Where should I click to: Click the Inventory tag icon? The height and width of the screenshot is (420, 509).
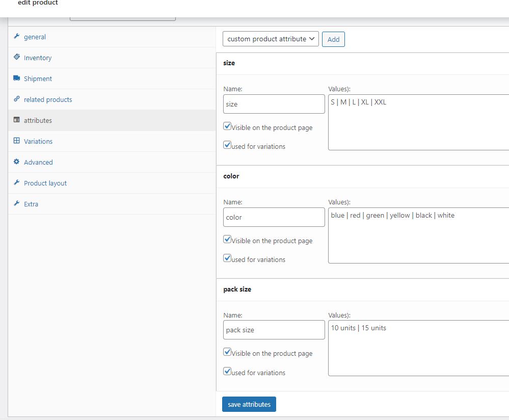16,57
